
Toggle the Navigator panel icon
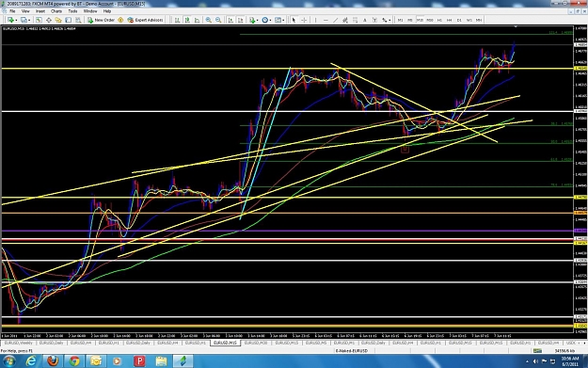pos(58,20)
